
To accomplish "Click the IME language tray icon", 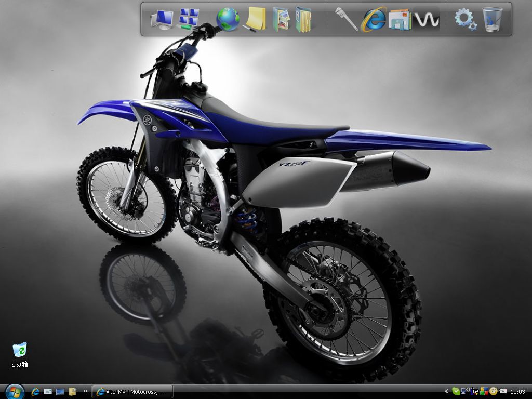I will click(x=475, y=392).
